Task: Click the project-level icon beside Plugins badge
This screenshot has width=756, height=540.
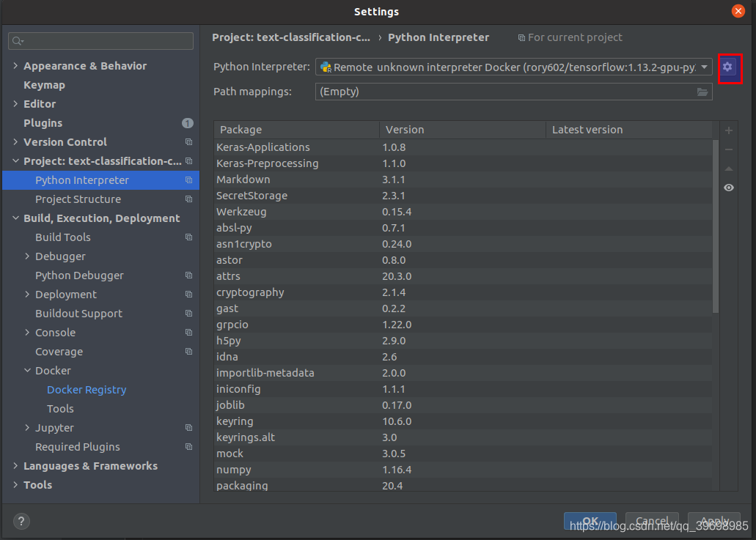Action: tap(188, 123)
